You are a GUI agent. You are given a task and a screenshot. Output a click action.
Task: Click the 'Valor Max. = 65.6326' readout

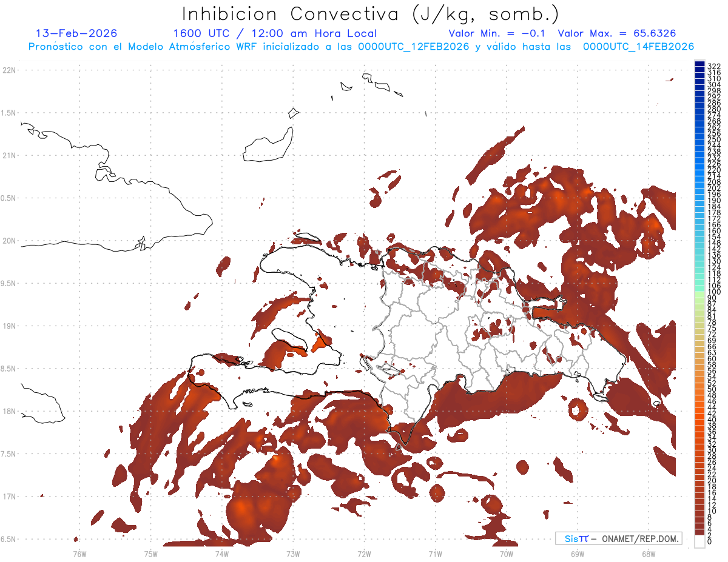tap(617, 33)
